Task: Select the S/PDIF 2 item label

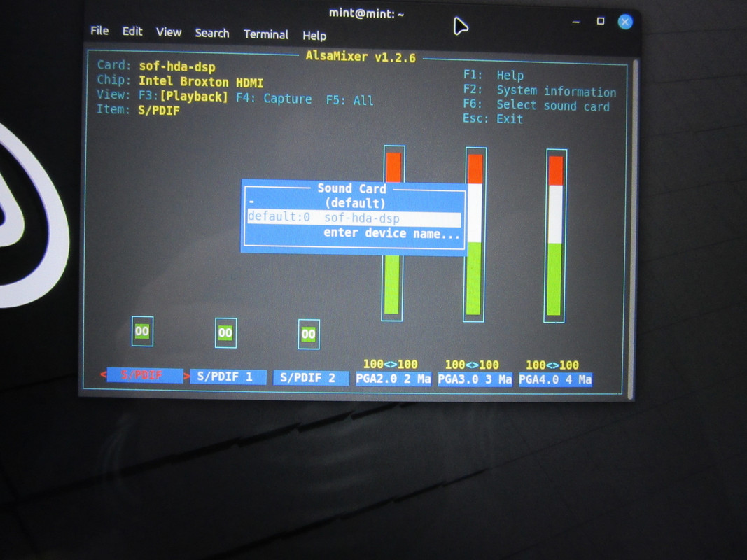Action: (x=311, y=378)
